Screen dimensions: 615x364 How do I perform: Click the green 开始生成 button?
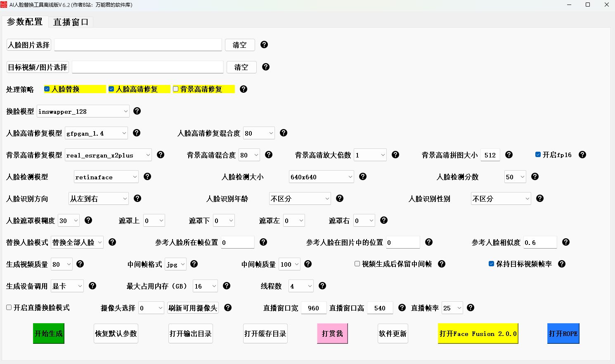(49, 333)
